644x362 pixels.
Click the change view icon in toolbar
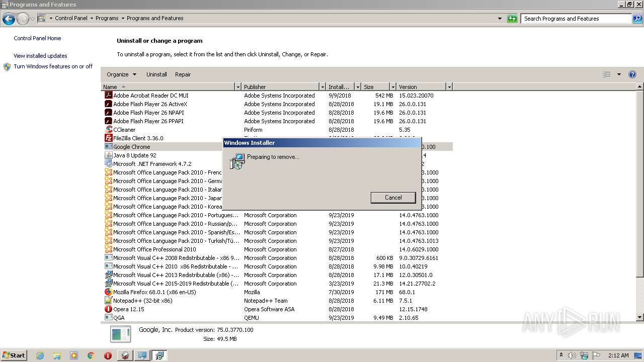pos(607,74)
